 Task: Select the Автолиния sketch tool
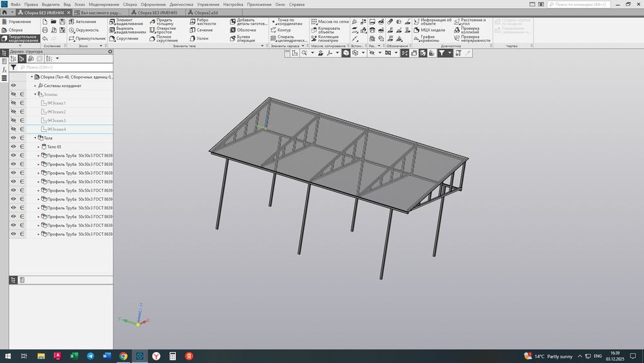click(x=82, y=21)
